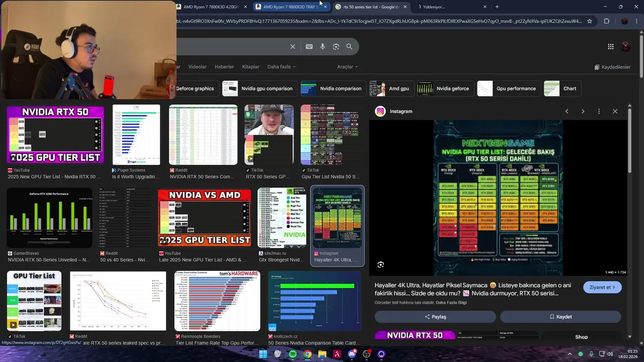Open the Google apps grid
Image resolution: width=644 pixels, height=362 pixels.
(610, 46)
